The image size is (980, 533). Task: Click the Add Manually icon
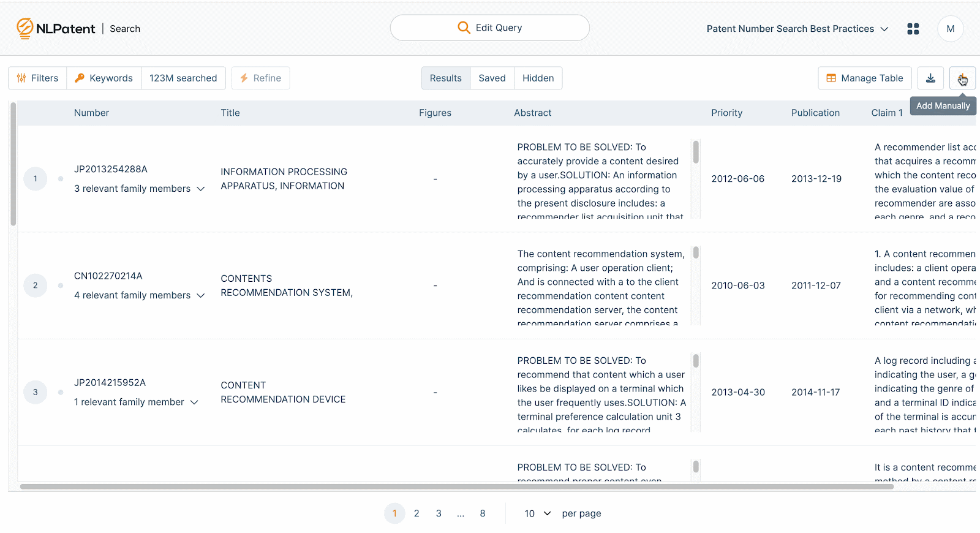pyautogui.click(x=962, y=78)
